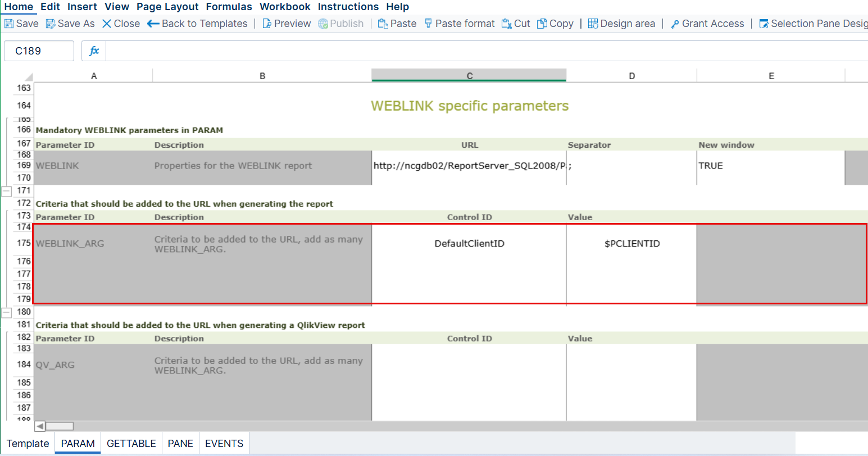Open the Insert menu
The width and height of the screenshot is (868, 456).
coord(82,7)
